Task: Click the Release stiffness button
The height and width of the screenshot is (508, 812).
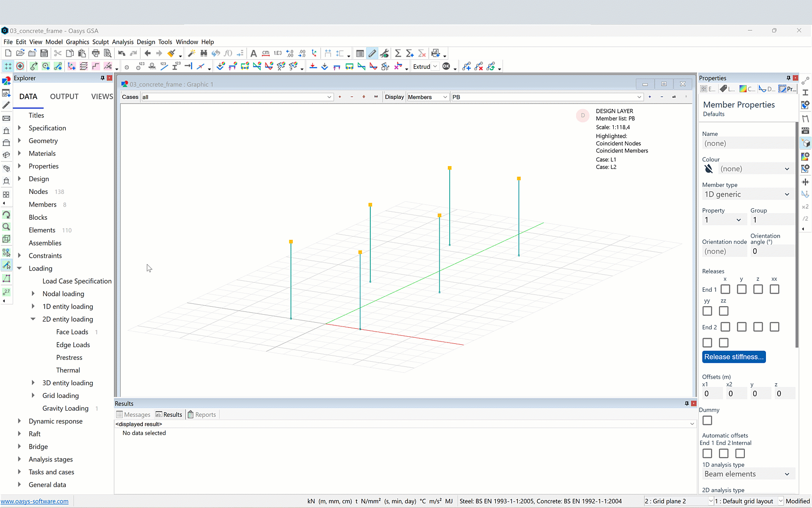Action: pos(734,357)
